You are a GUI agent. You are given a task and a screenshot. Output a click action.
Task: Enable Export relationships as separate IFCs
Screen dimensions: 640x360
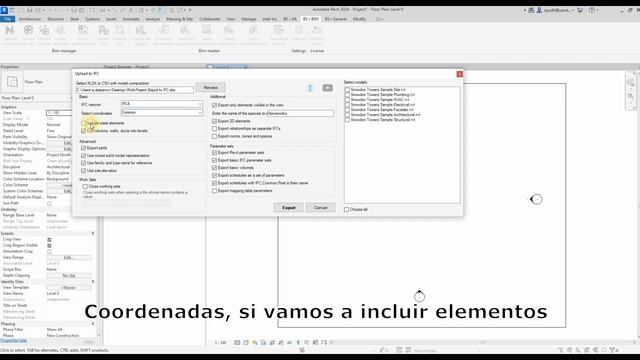(x=214, y=129)
